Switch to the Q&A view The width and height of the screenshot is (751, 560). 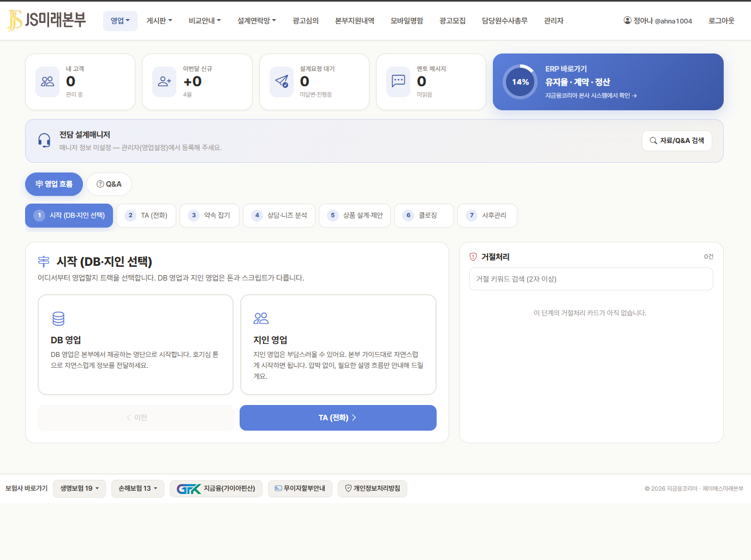click(x=109, y=184)
